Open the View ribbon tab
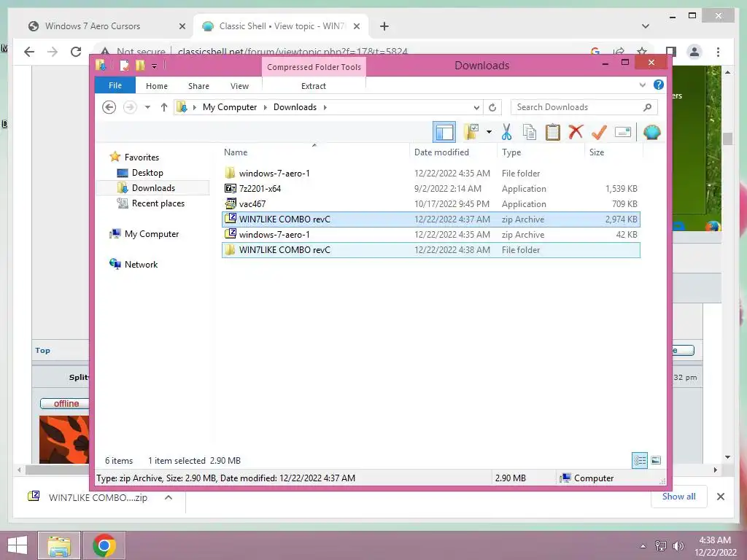The image size is (747, 560). pyautogui.click(x=239, y=86)
